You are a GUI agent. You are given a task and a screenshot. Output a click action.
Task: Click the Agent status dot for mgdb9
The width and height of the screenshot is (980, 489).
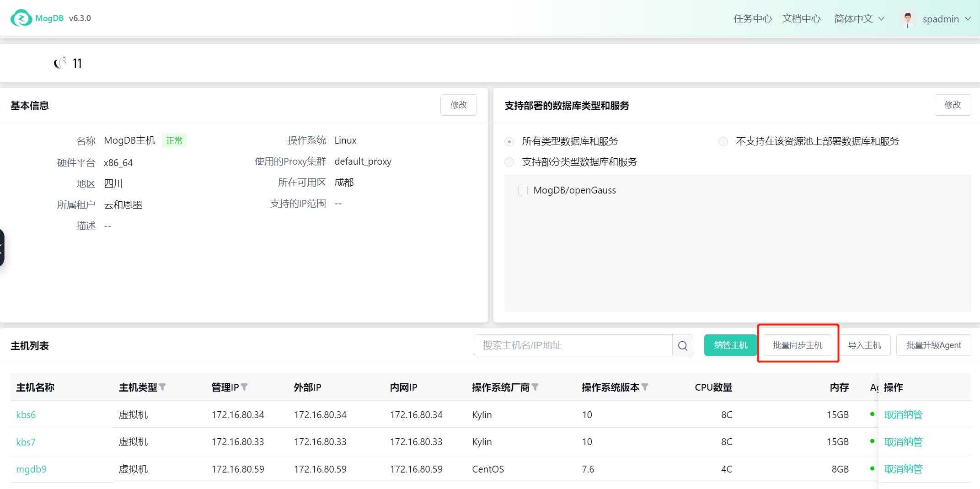point(872,468)
